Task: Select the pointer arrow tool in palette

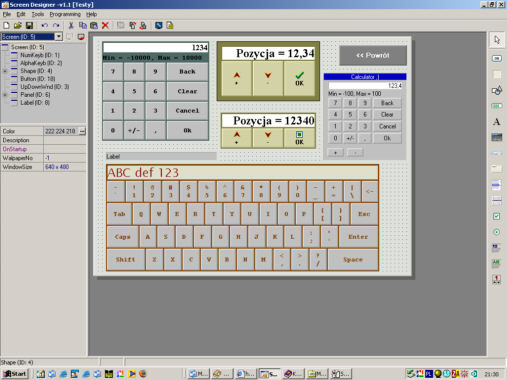Action: coord(497,40)
